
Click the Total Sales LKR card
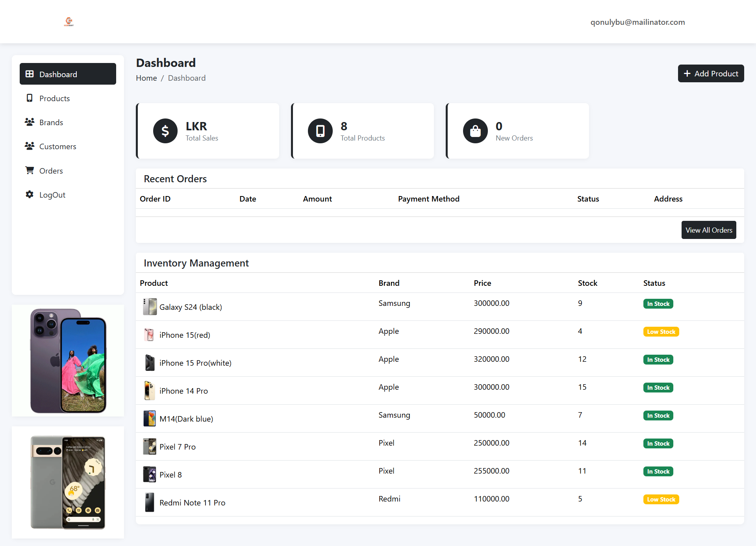pyautogui.click(x=208, y=131)
